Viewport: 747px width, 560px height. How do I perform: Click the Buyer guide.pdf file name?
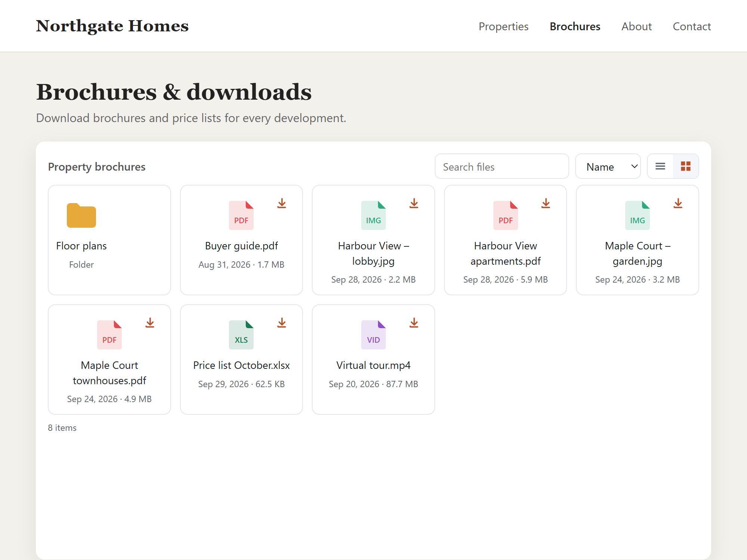[x=241, y=246]
